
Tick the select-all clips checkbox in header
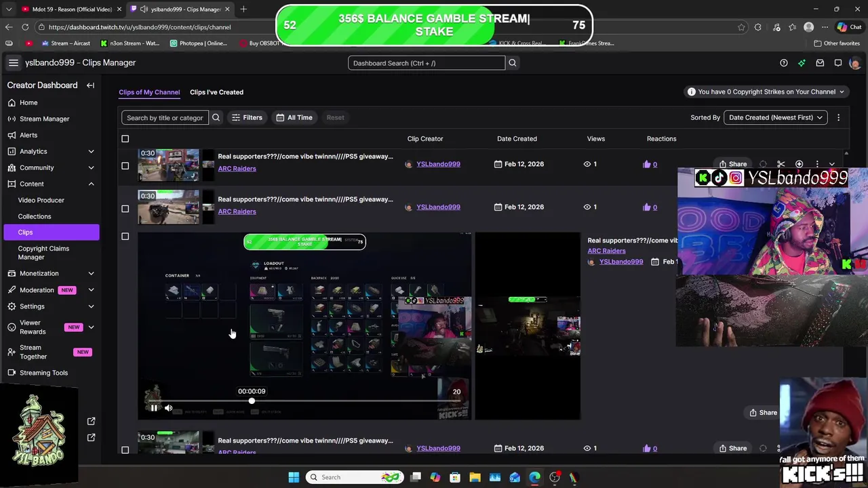point(125,139)
